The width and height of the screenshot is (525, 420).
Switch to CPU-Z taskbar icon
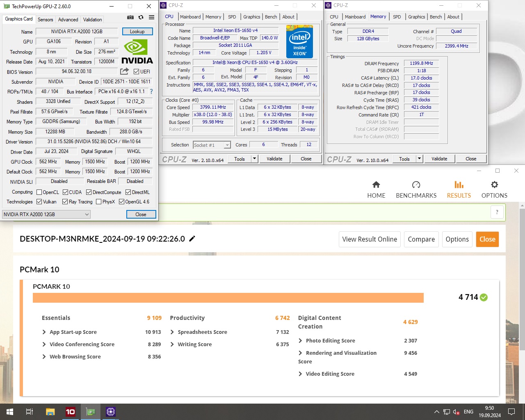tap(111, 412)
